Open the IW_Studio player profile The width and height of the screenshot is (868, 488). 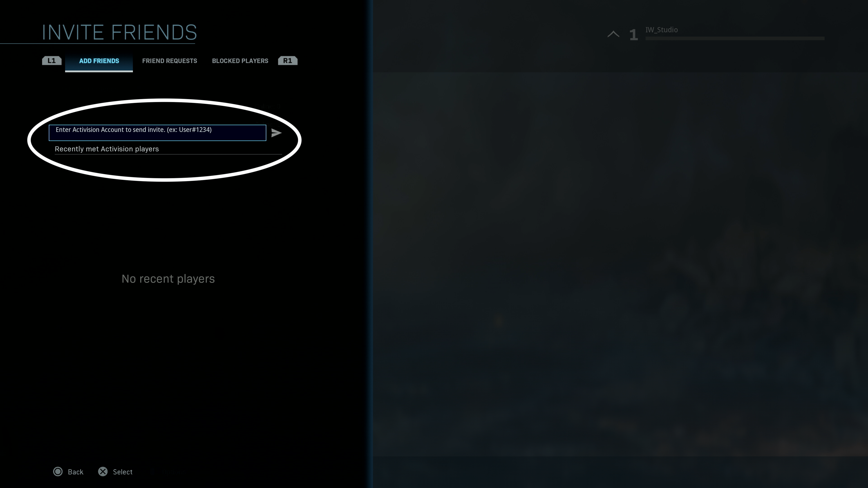(x=662, y=29)
